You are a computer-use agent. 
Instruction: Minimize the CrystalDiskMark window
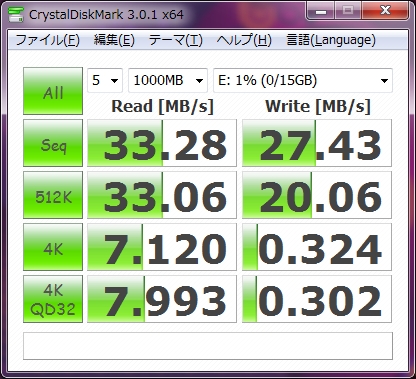point(320,11)
